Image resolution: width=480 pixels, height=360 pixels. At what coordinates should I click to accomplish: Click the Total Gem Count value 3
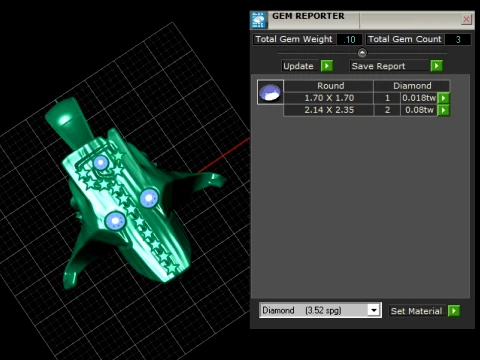tap(458, 39)
